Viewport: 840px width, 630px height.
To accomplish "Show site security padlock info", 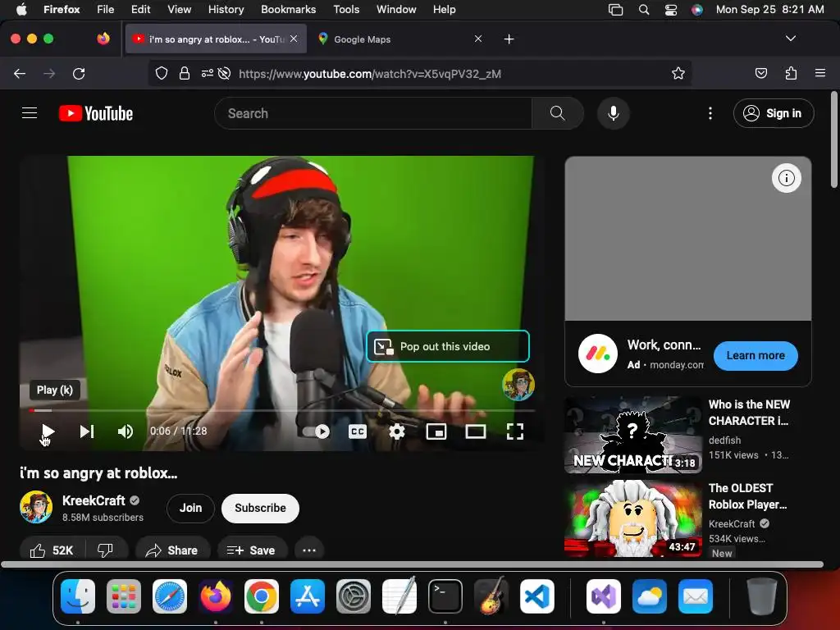I will click(x=185, y=73).
